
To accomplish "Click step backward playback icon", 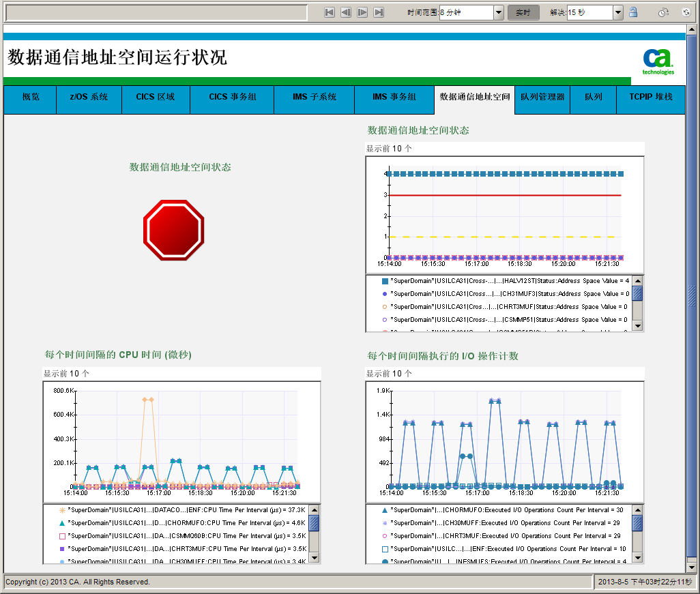I will [346, 12].
